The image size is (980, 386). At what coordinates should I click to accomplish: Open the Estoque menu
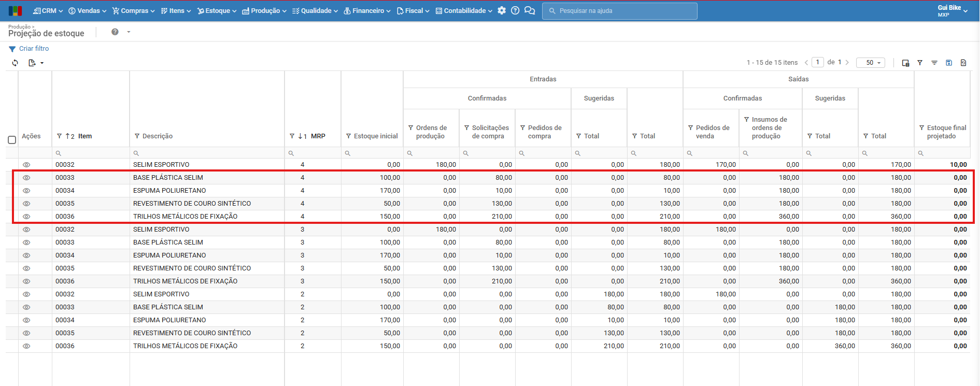[x=217, y=10]
